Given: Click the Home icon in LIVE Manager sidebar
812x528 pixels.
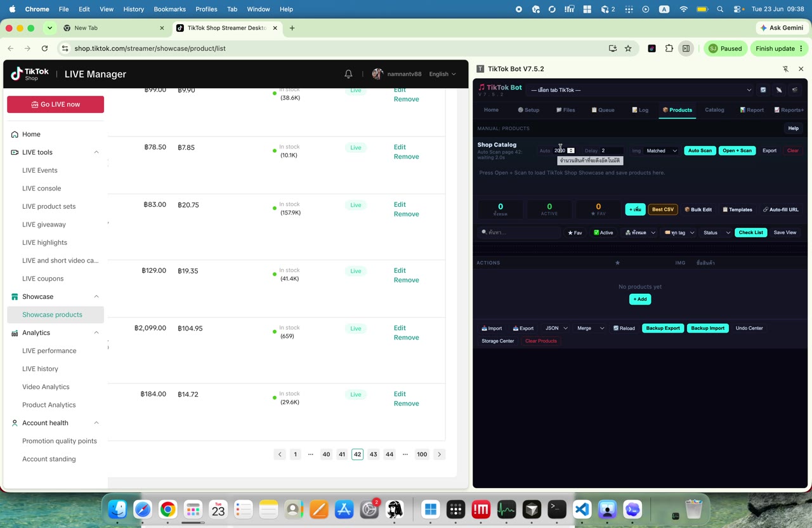Looking at the screenshot, I should 15,135.
